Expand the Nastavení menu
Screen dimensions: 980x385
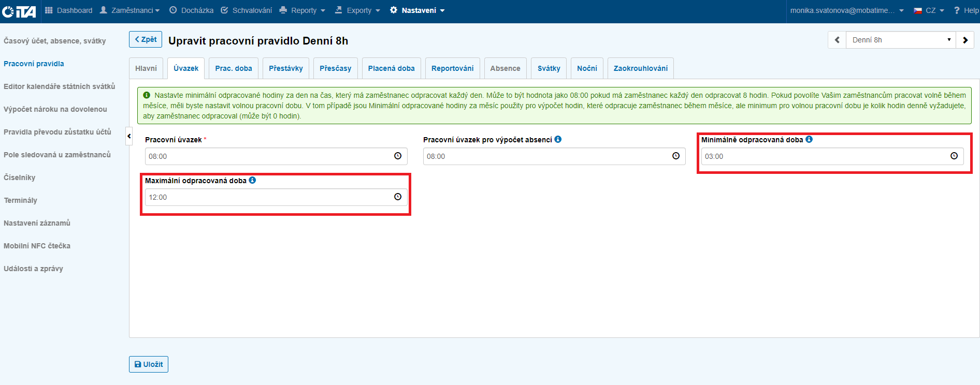pyautogui.click(x=417, y=10)
